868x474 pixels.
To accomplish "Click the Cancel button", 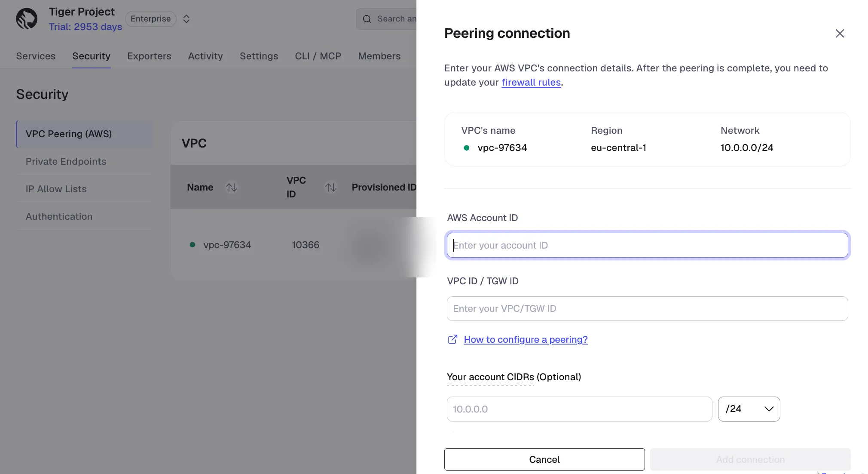I will point(544,459).
